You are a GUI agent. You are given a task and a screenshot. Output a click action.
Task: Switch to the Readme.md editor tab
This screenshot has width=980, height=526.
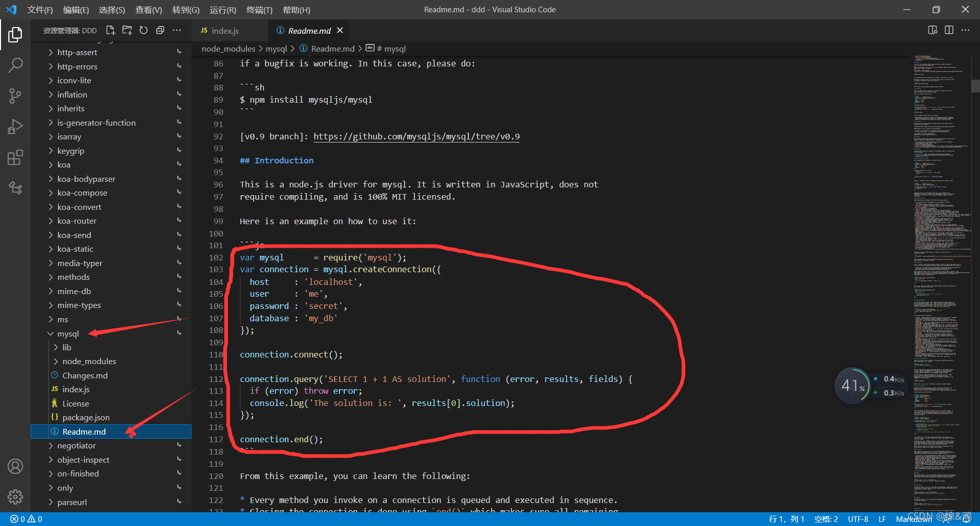pyautogui.click(x=309, y=31)
